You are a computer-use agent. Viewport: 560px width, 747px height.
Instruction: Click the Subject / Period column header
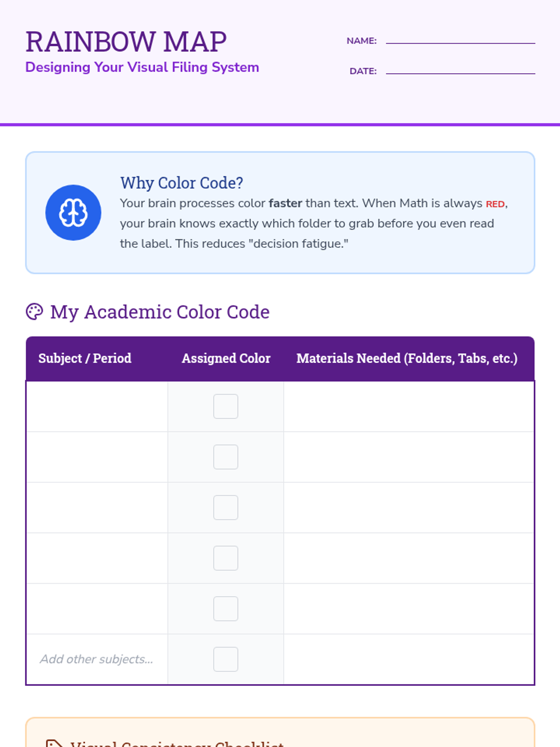[x=85, y=358]
